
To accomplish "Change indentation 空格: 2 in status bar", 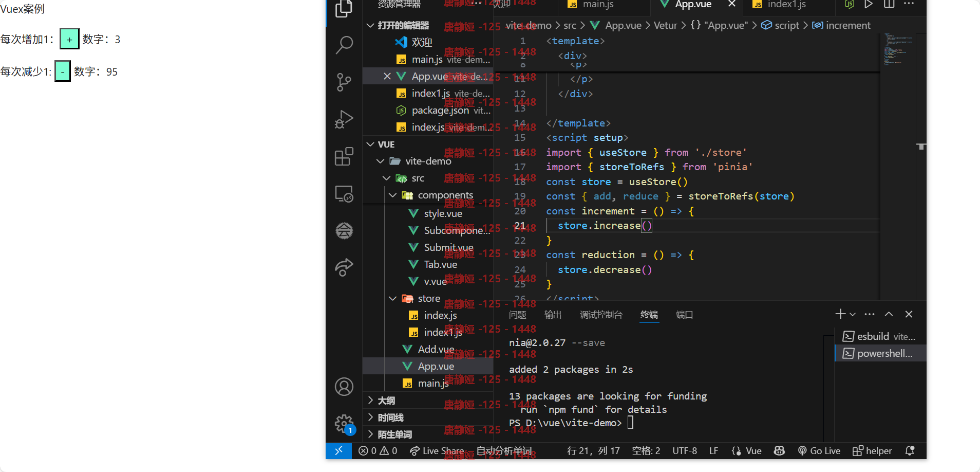I will (x=646, y=451).
